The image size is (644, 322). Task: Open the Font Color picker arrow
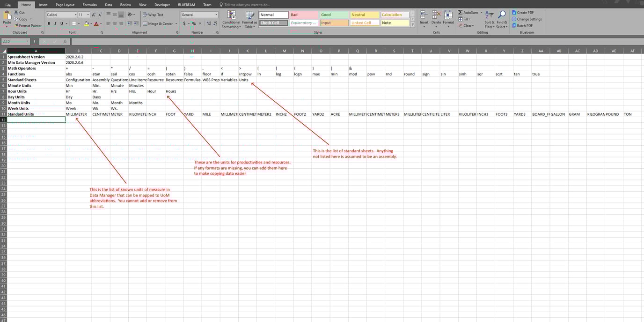(x=101, y=23)
